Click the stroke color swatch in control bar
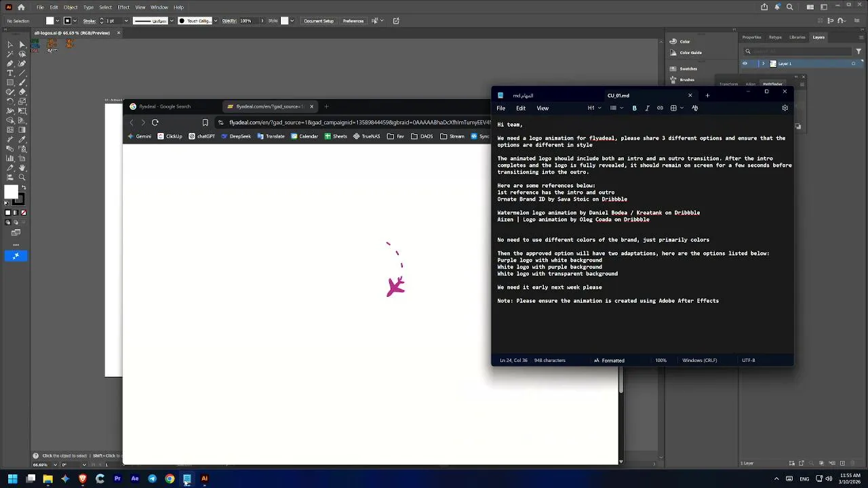The image size is (868, 488). (67, 21)
